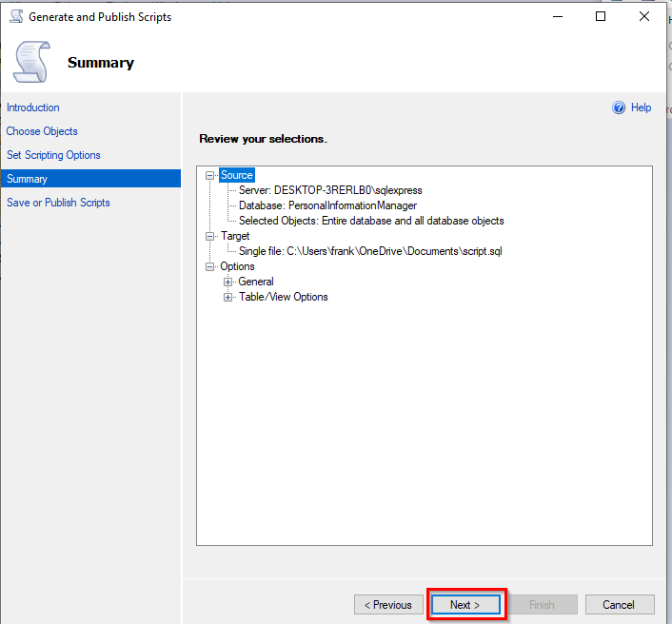
Task: Expand the General options node
Action: (x=227, y=282)
